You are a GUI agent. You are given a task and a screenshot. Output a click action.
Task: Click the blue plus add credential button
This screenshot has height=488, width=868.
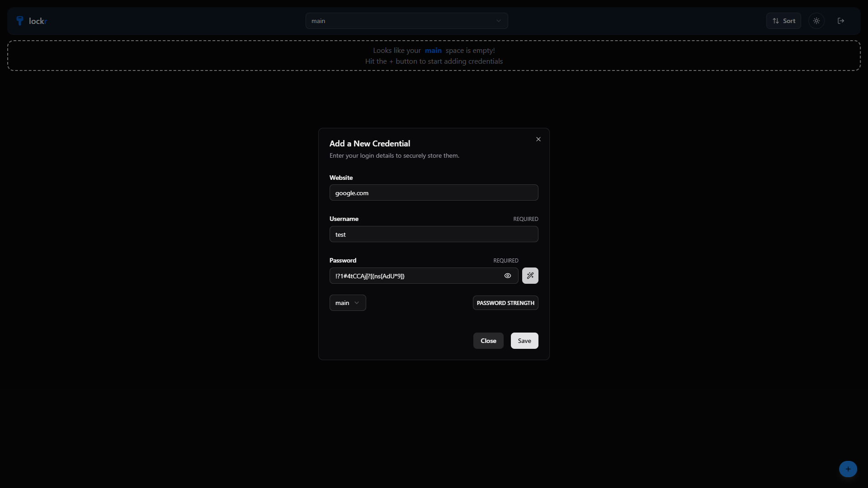pyautogui.click(x=848, y=469)
